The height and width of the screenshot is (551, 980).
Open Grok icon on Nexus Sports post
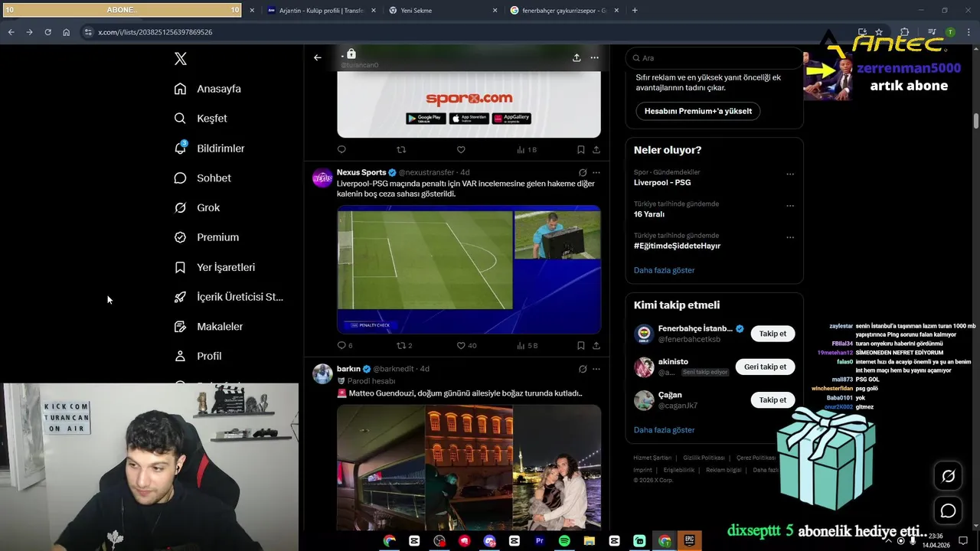click(x=583, y=173)
